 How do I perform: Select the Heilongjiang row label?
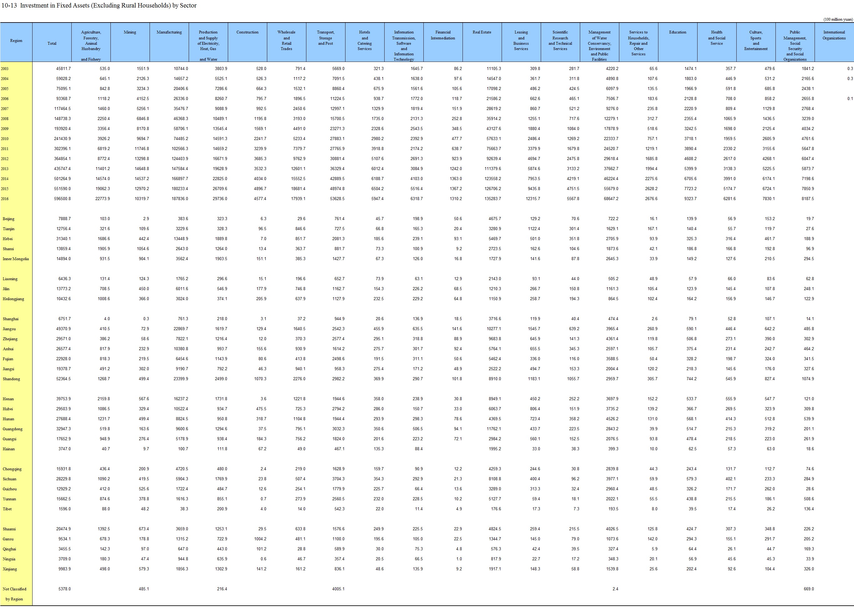13,299
